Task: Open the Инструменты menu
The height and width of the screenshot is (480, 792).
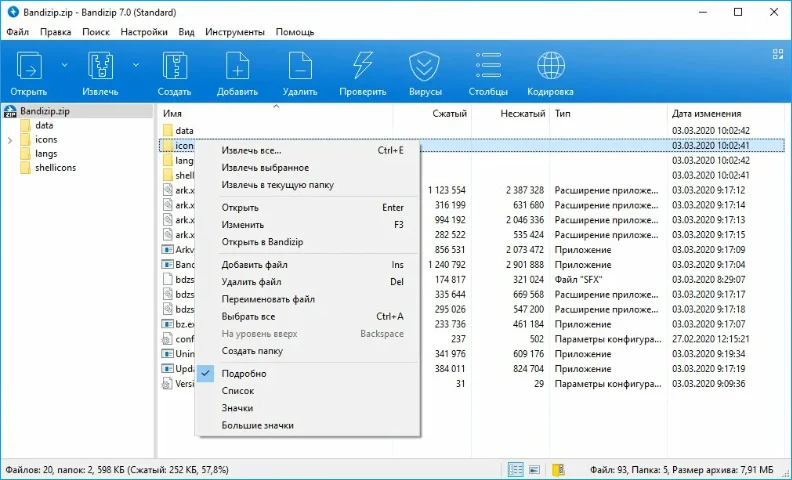Action: pos(235,32)
